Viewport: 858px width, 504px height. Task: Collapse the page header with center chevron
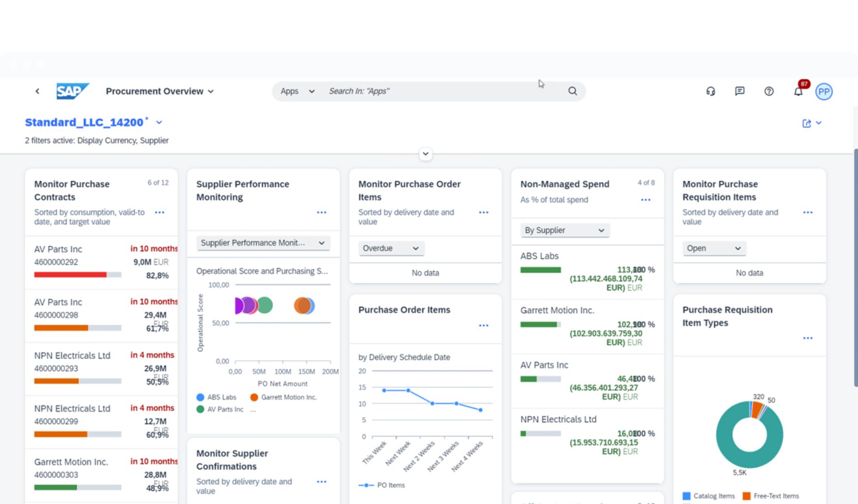[425, 154]
